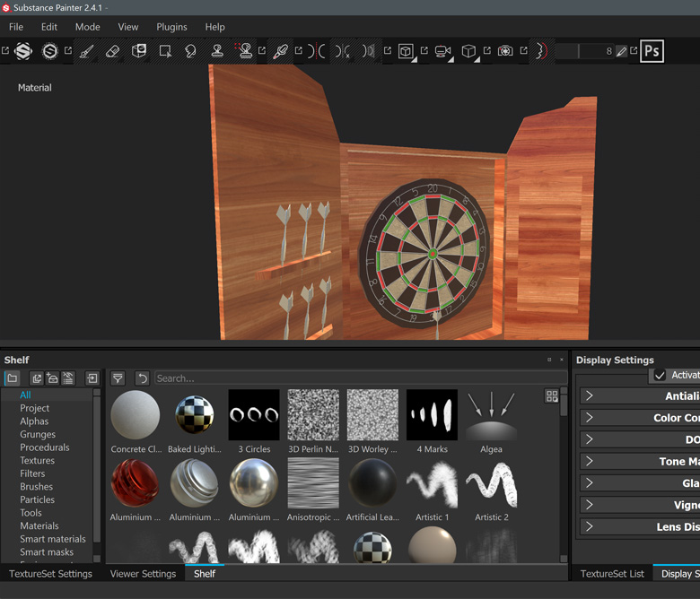Switch to the TextureSet List tab
Image resolution: width=700 pixels, height=599 pixels.
612,574
